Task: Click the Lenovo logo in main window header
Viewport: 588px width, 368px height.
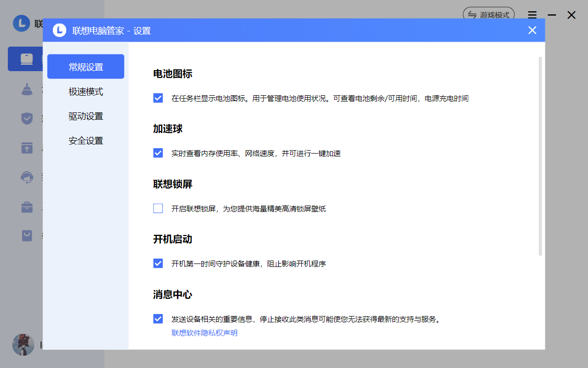Action: [x=22, y=23]
